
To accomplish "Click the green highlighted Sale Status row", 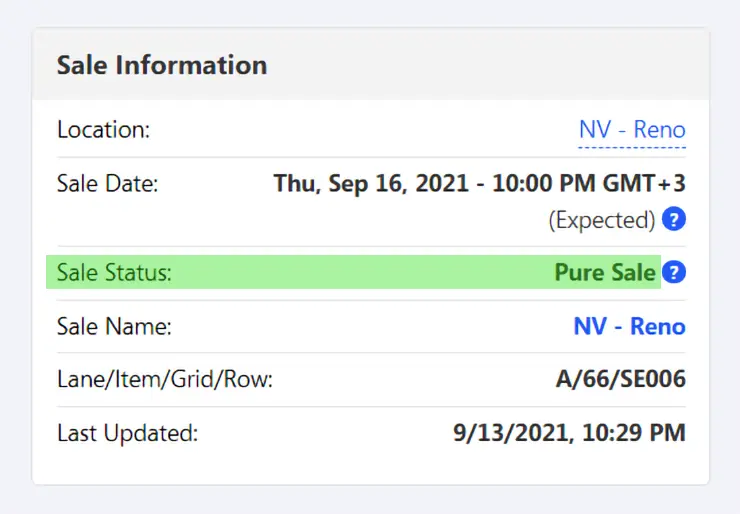I will tap(353, 272).
